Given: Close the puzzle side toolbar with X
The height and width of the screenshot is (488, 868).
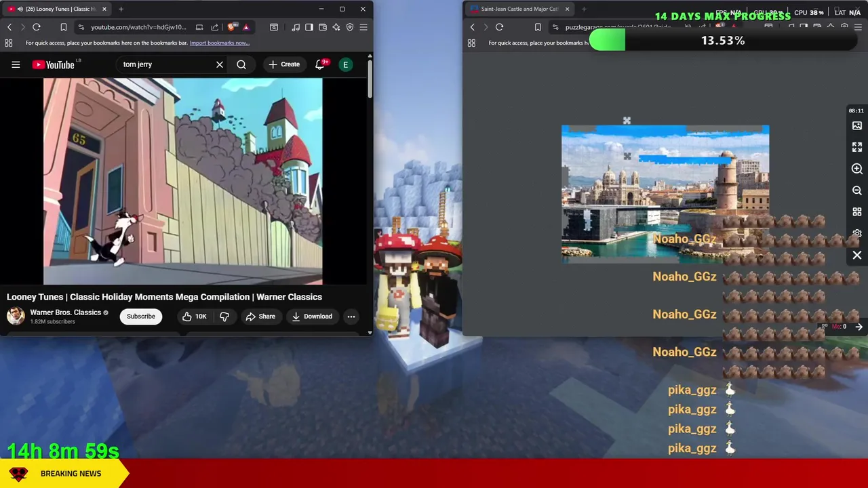Looking at the screenshot, I should (857, 256).
